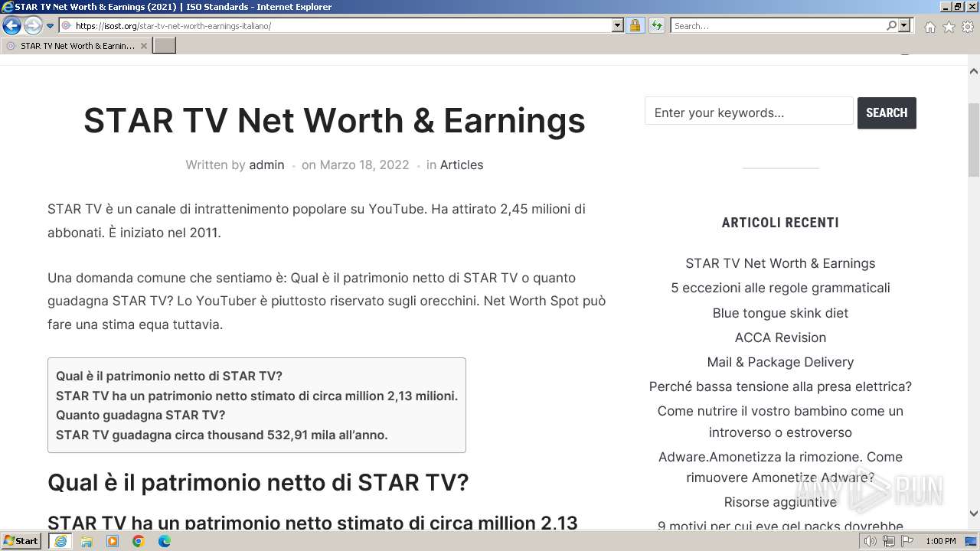Click the Action Center flag icon
The height and width of the screenshot is (551, 980).
[x=907, y=541]
